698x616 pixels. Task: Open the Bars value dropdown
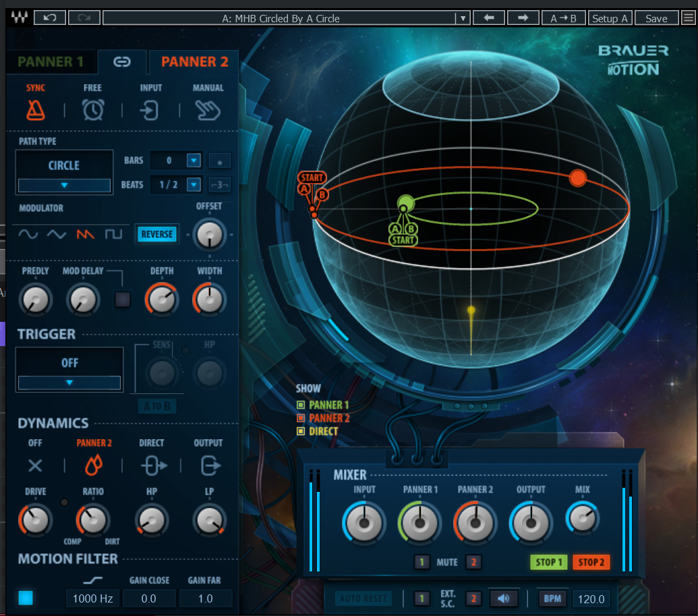click(194, 161)
